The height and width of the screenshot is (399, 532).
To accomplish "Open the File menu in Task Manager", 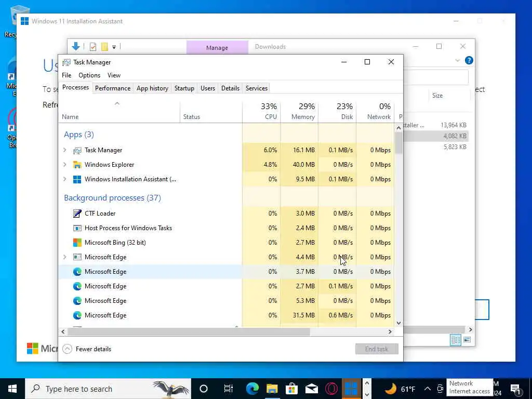I will pyautogui.click(x=66, y=75).
